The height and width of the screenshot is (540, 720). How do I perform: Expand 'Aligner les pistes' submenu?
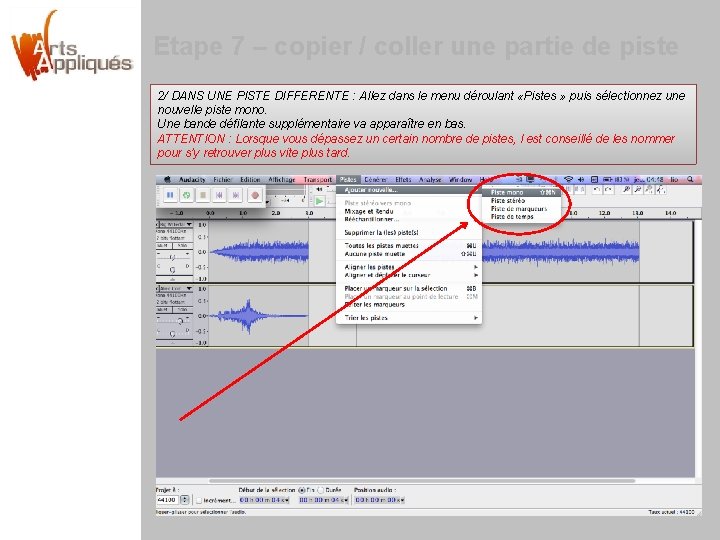click(x=409, y=267)
